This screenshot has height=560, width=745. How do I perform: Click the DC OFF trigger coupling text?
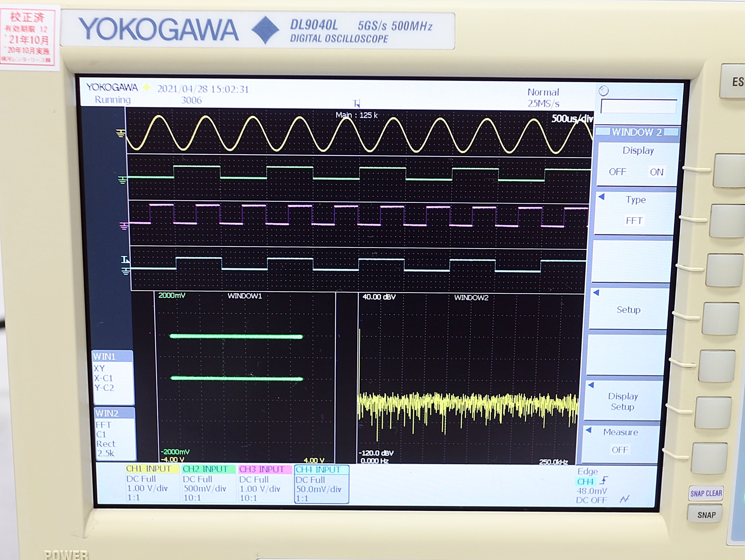(591, 500)
